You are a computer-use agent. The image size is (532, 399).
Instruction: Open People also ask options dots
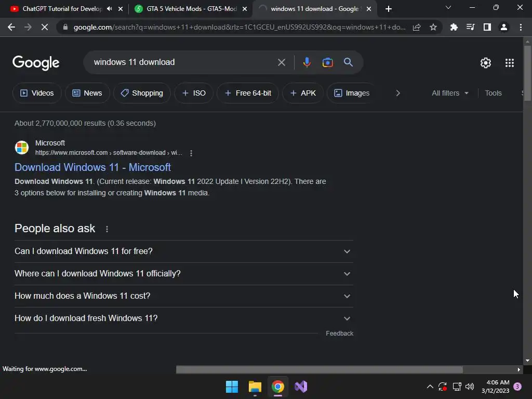(x=107, y=229)
